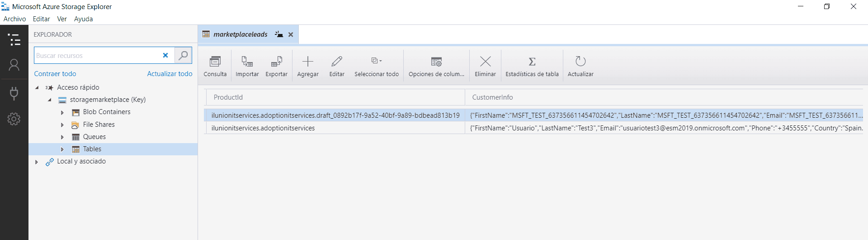The image size is (868, 240).
Task: Close the marketplaceleads tab
Action: click(291, 34)
